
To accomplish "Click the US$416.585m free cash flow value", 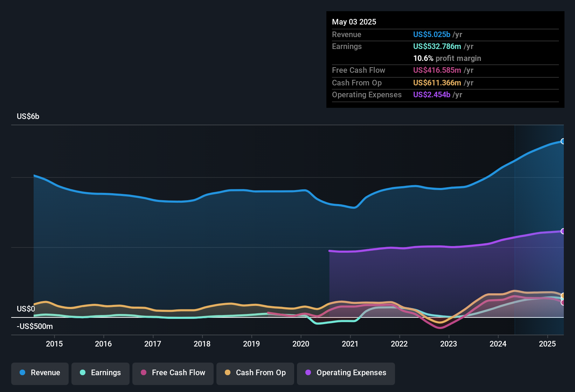I will pos(437,70).
